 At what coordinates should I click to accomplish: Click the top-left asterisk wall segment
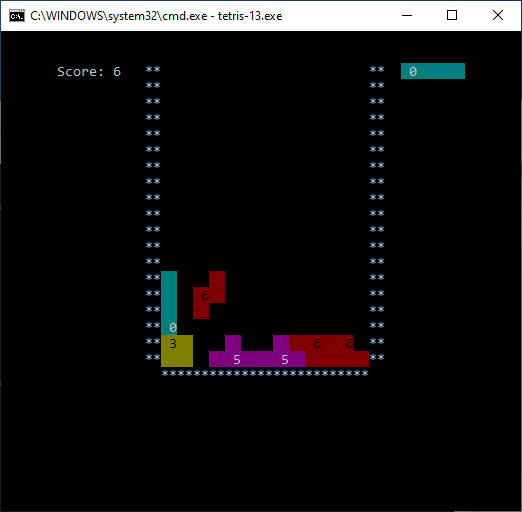point(153,69)
